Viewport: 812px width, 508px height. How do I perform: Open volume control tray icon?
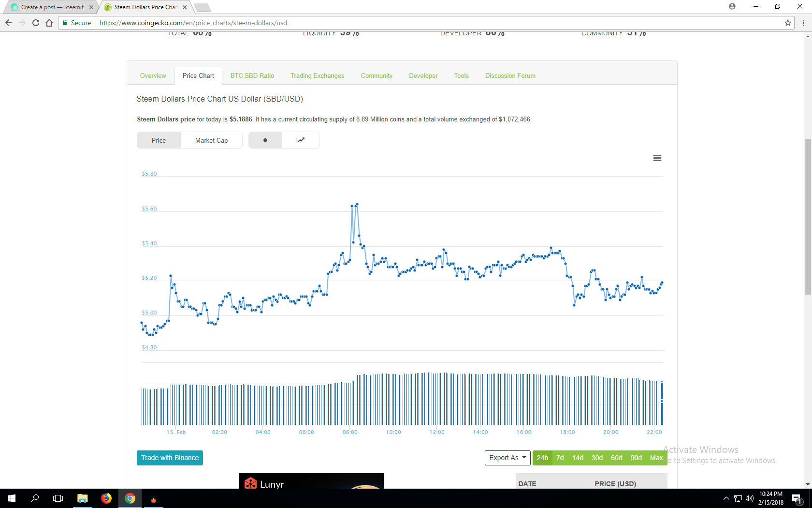[750, 498]
